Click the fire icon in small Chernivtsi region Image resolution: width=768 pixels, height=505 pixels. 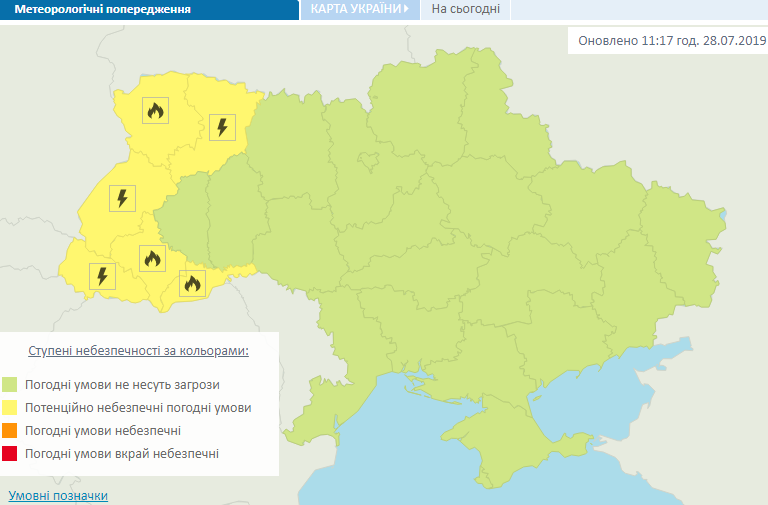point(192,283)
